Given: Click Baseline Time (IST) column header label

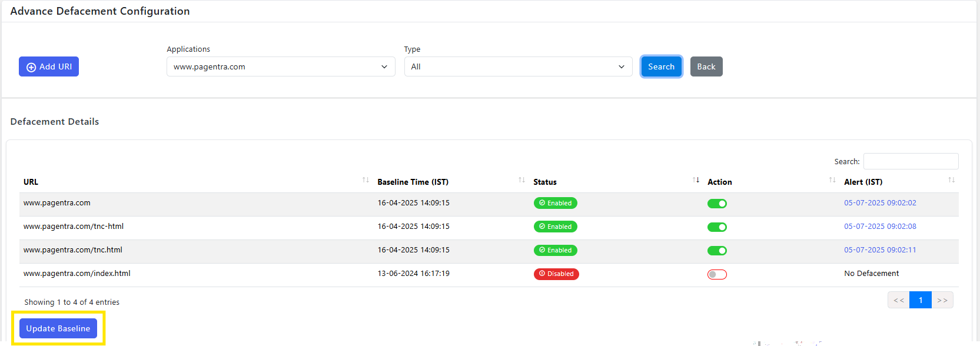Looking at the screenshot, I should pyautogui.click(x=413, y=182).
